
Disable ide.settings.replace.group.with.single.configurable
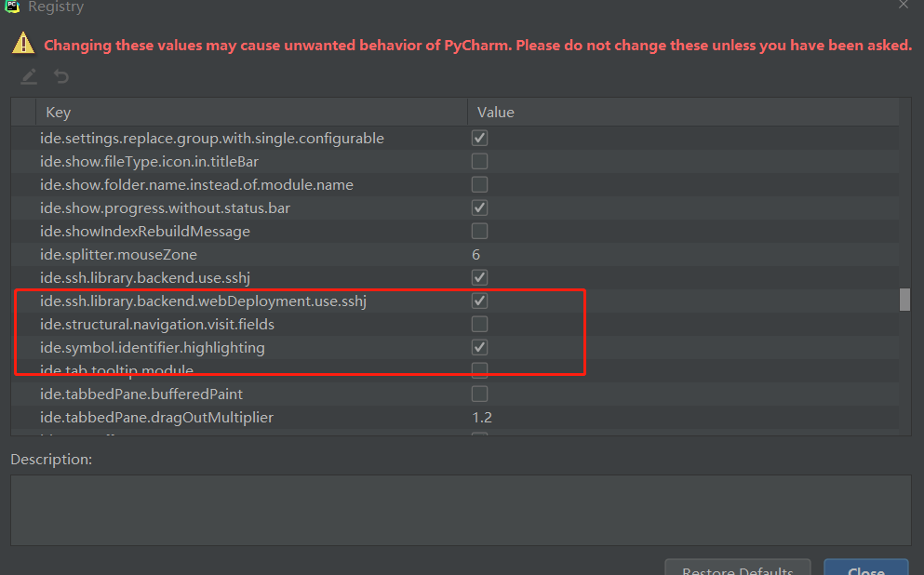[479, 137]
